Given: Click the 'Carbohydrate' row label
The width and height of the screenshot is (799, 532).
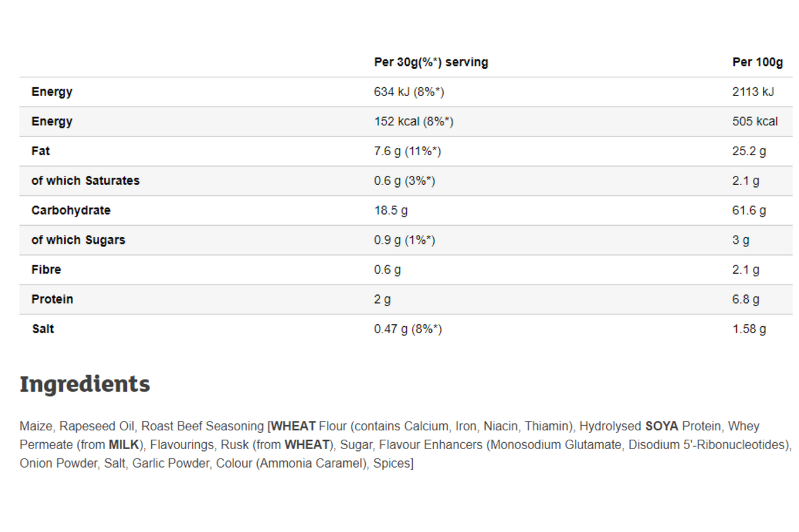Looking at the screenshot, I should click(71, 210).
